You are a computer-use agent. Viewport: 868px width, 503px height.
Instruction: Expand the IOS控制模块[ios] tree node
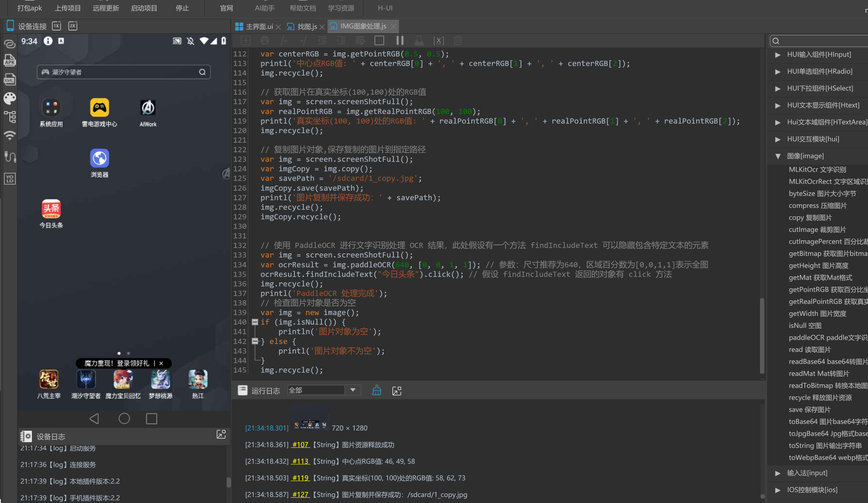[778, 490]
